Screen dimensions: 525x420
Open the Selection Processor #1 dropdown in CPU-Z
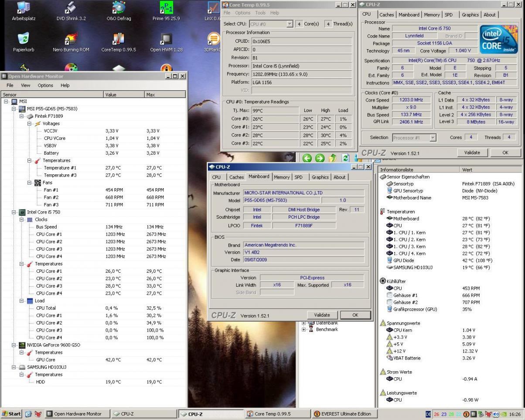(x=433, y=138)
